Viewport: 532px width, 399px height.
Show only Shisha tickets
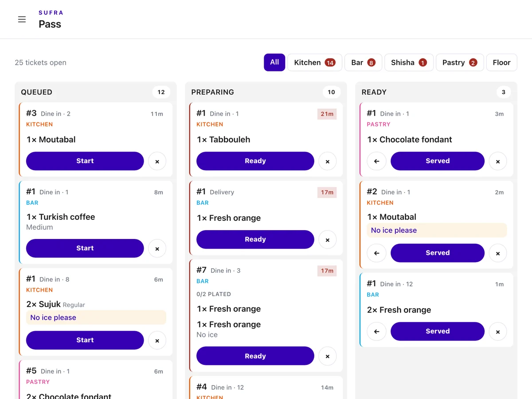(x=409, y=63)
